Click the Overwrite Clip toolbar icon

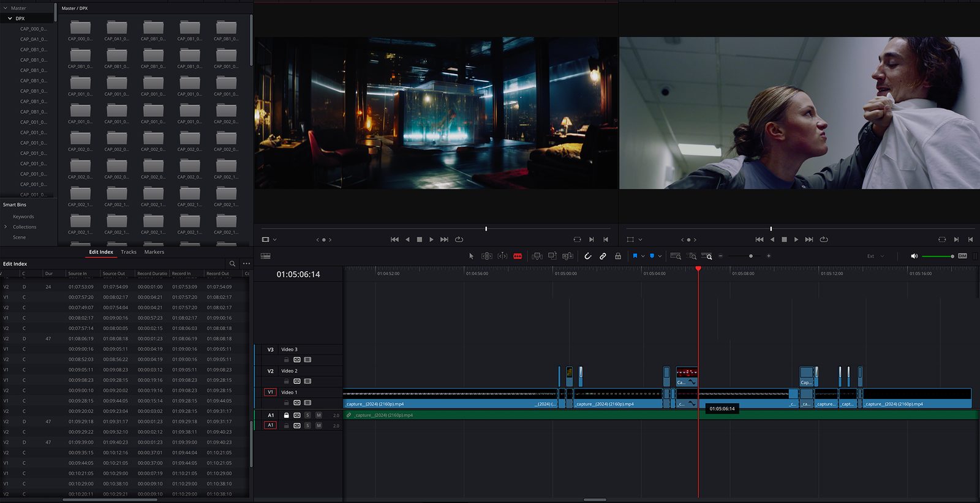552,256
